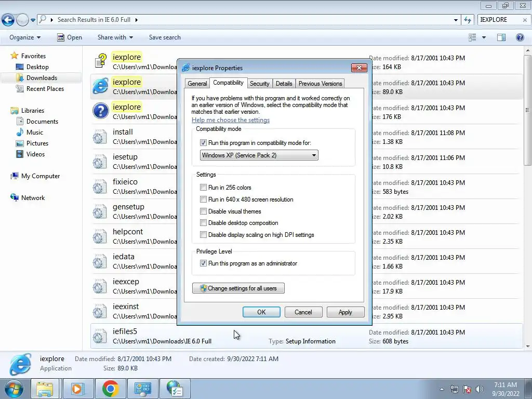Image resolution: width=532 pixels, height=399 pixels.
Task: Click the refresh button beside address bar
Action: click(468, 20)
